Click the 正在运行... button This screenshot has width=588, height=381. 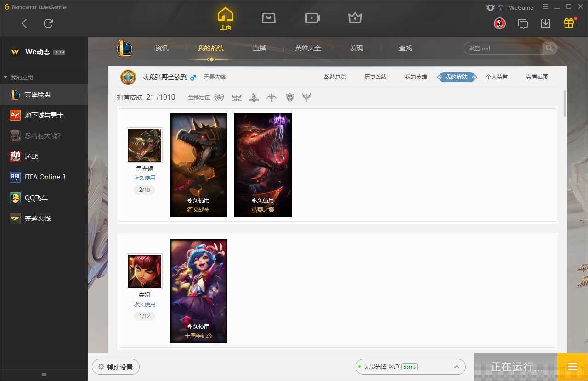pos(516,367)
